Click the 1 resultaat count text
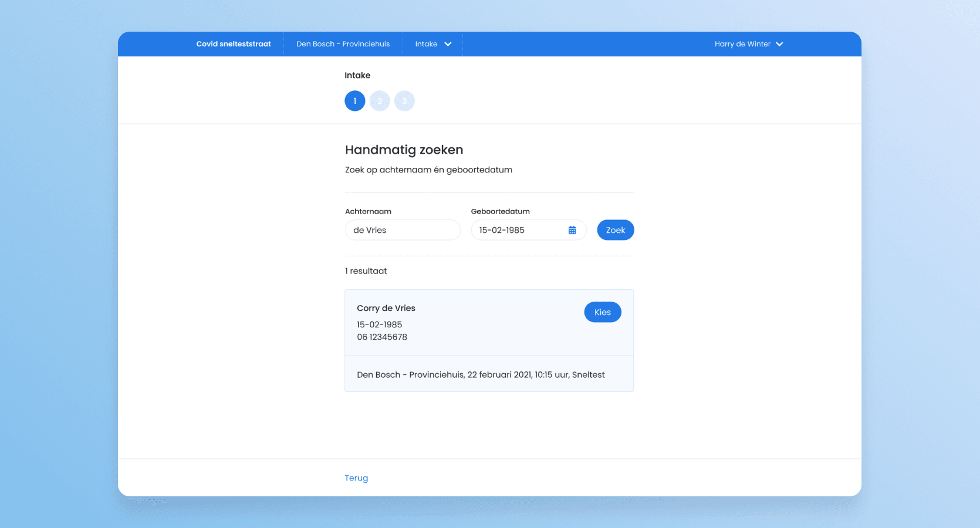The image size is (980, 528). coord(366,271)
